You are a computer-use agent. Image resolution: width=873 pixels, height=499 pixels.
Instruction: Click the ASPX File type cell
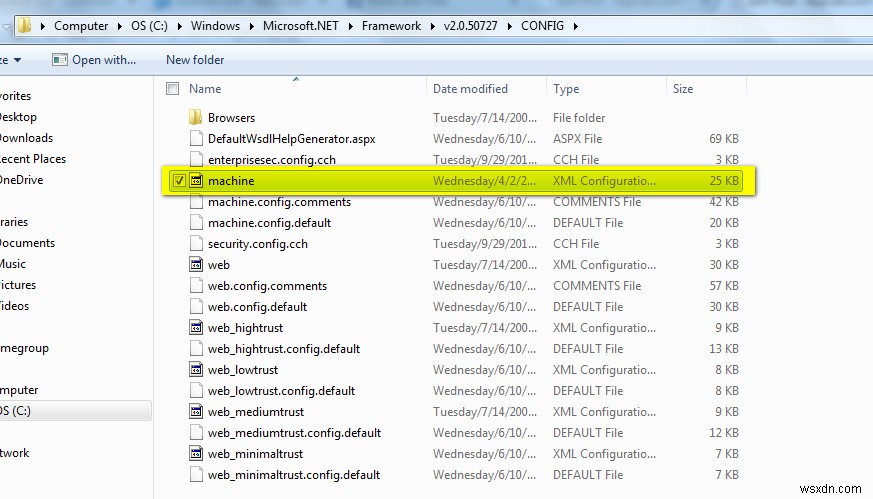[x=577, y=139]
